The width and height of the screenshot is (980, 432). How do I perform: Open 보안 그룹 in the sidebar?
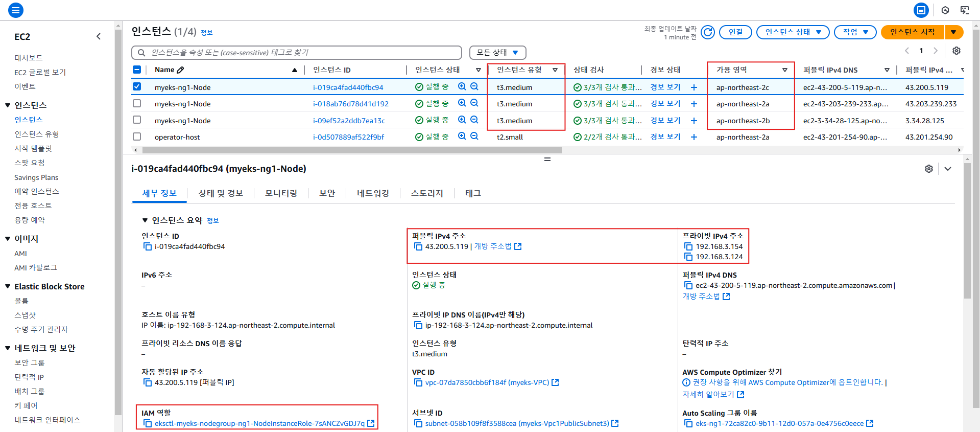tap(29, 362)
